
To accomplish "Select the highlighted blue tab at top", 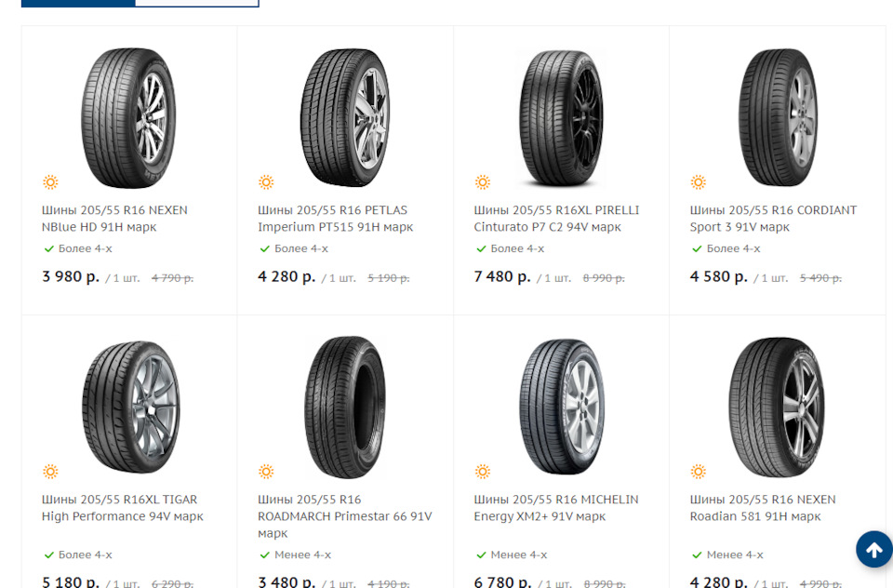I will pos(78,3).
